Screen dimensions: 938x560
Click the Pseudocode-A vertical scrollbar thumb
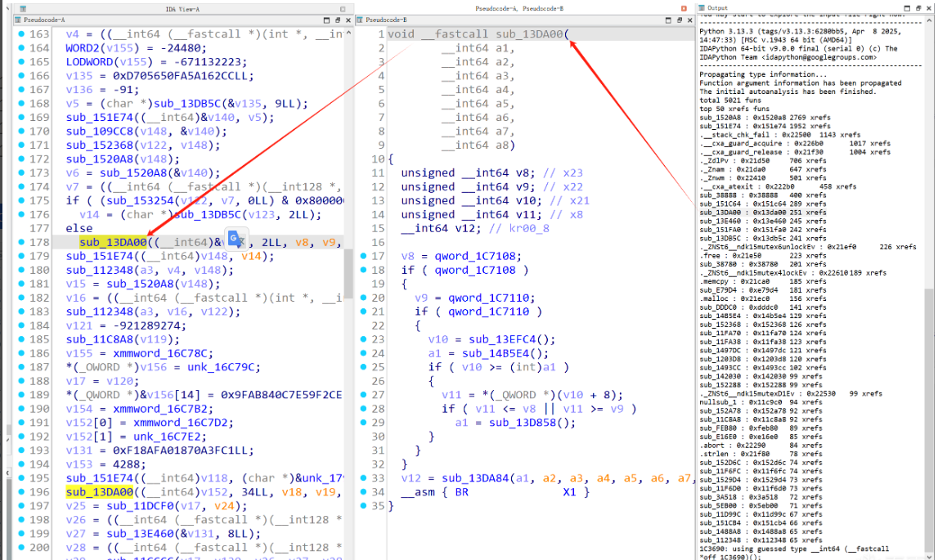click(348, 276)
